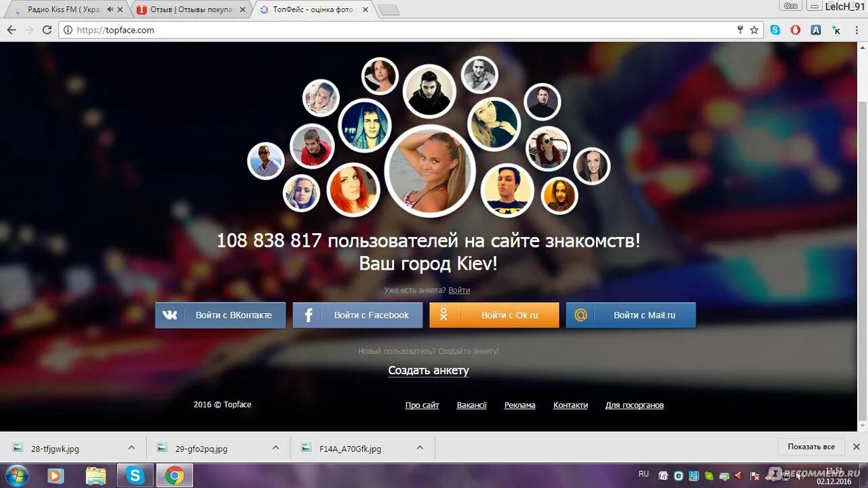Log in with ВКонтакте
Viewport: 868px width, 488px height.
click(x=220, y=315)
